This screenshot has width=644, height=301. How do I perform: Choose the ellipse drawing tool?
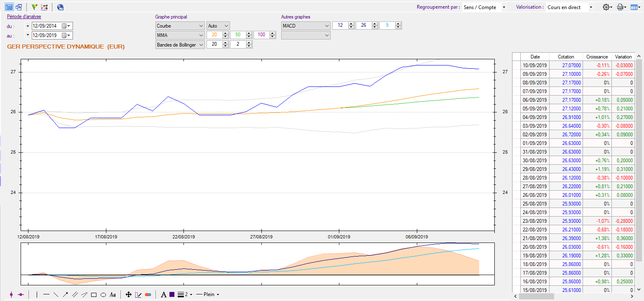(x=103, y=294)
